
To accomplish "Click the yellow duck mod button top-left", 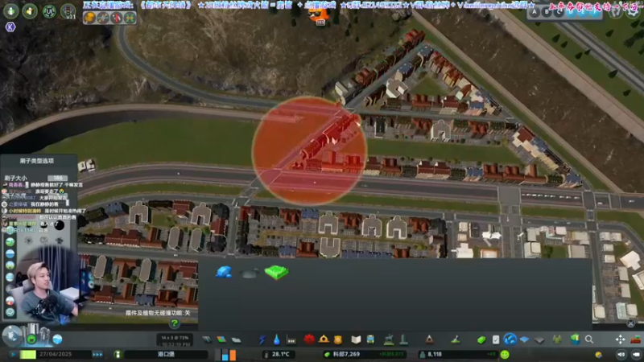I will [30, 11].
